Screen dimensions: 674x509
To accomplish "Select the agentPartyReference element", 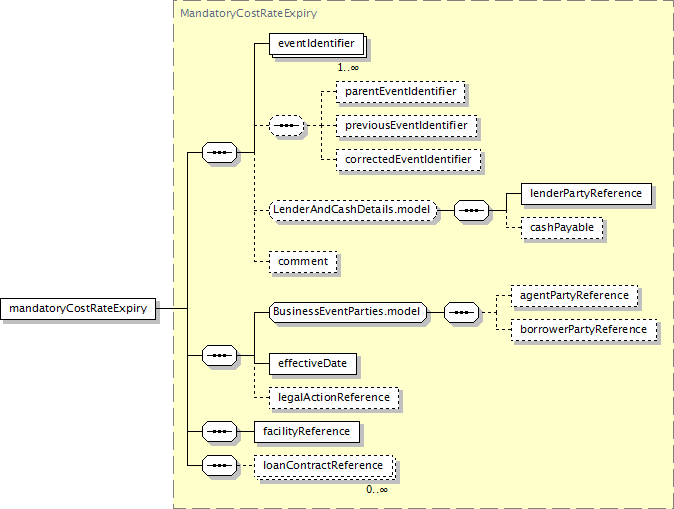I will point(574,296).
